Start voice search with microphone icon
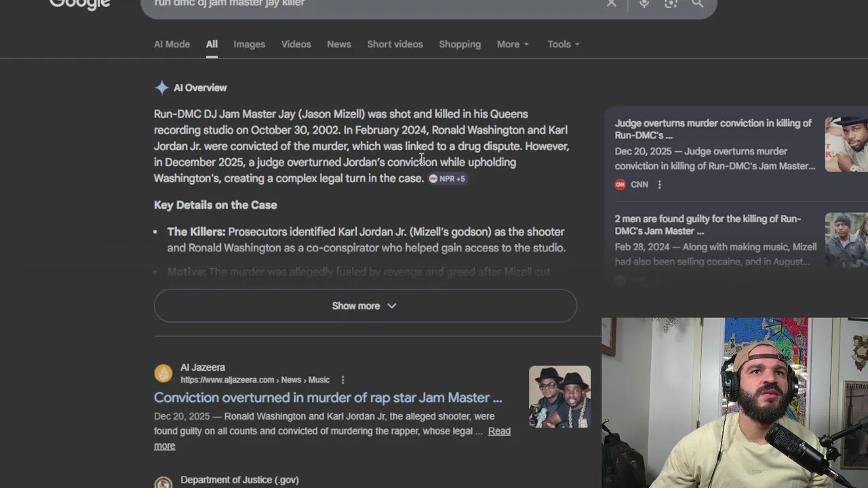This screenshot has height=488, width=868. click(644, 3)
